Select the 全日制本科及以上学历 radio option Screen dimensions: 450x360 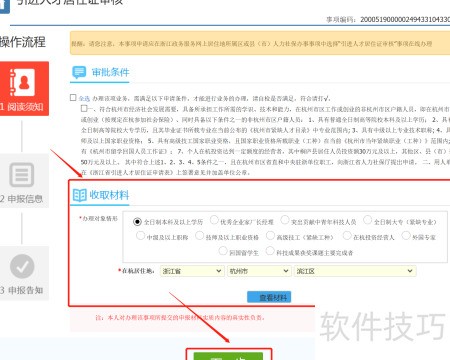coord(137,222)
